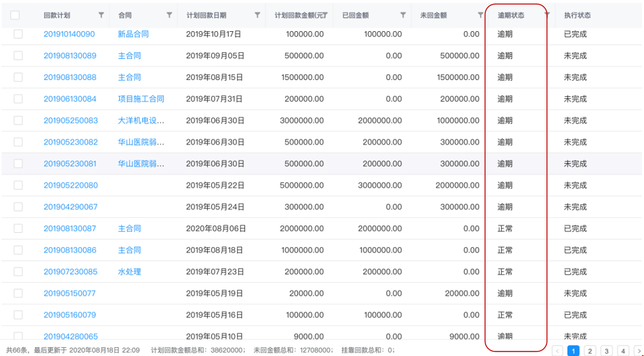Click 已回金额 column filter icon

[403, 15]
